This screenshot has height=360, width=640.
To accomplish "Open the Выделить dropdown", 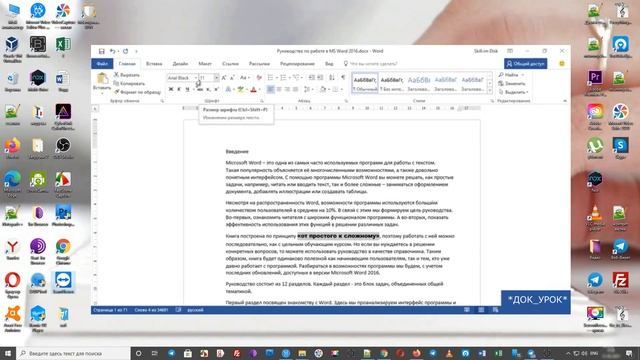I will 513,92.
